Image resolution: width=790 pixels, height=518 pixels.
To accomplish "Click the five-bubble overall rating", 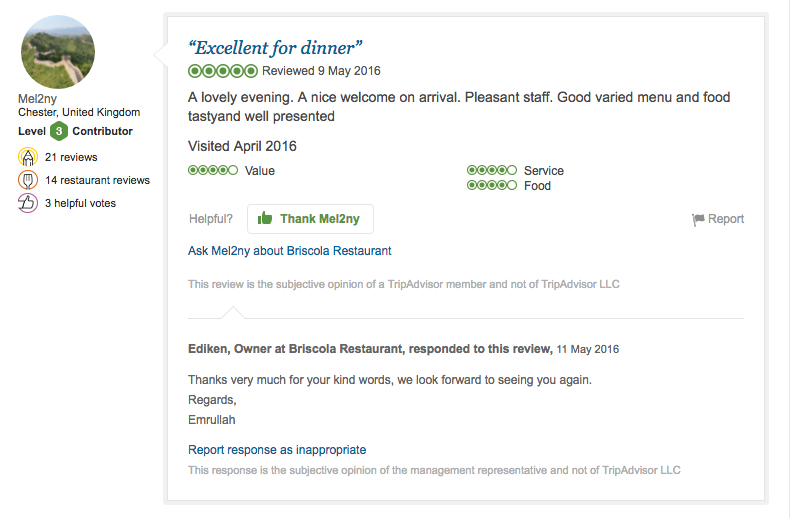I will tap(223, 71).
